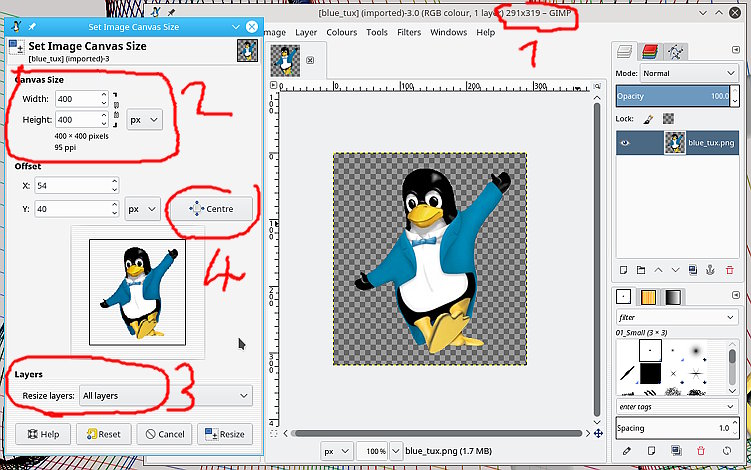This screenshot has height=470, width=751.
Task: Select the diagonal calligraphic brush
Action: point(627,373)
